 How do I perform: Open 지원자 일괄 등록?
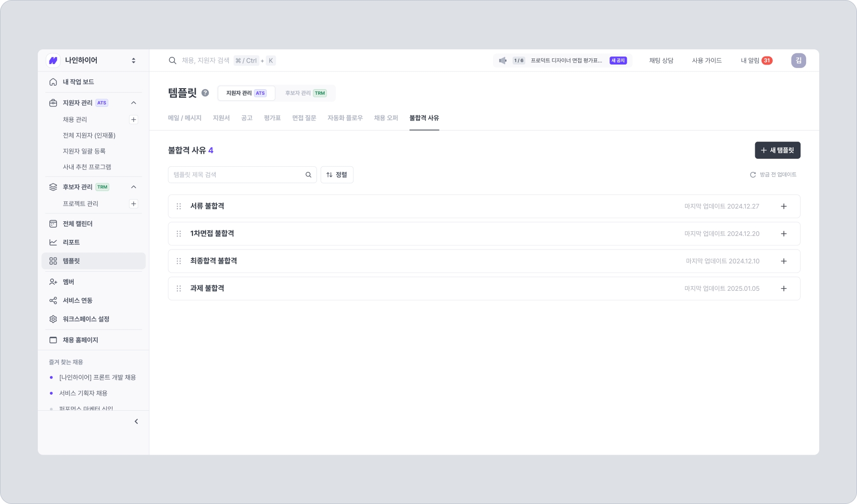[84, 151]
